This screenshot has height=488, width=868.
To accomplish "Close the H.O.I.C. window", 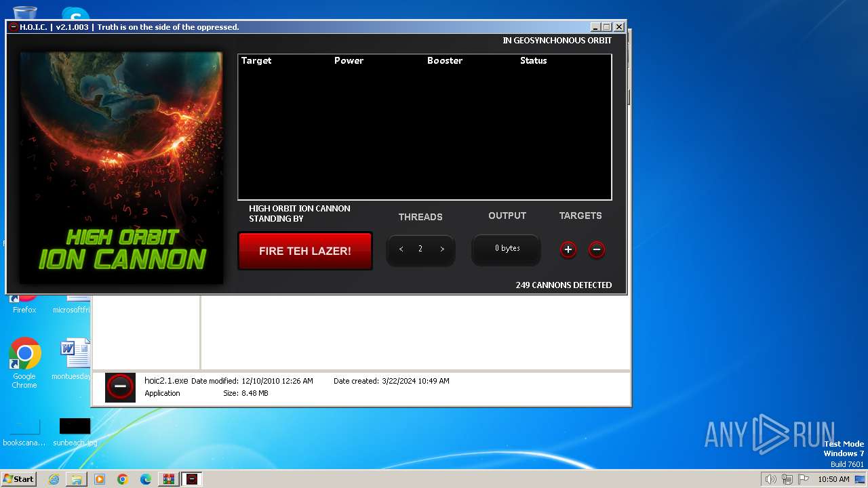I will 619,27.
